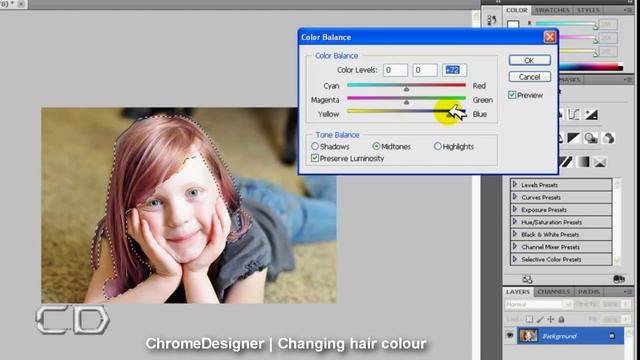Click the Threshold adjustment icon
The image size is (640, 360).
(x=566, y=162)
